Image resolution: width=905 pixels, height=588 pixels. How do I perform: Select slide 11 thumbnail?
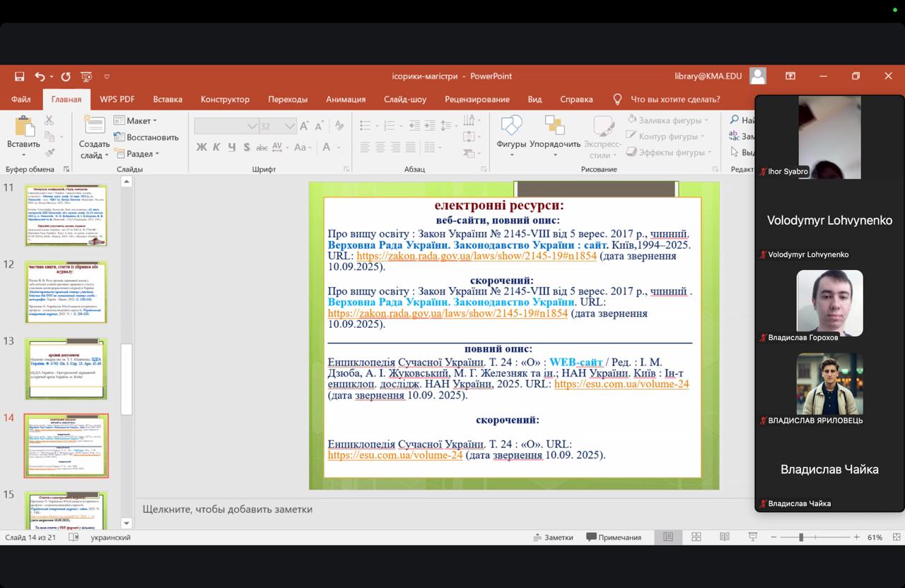coord(66,216)
